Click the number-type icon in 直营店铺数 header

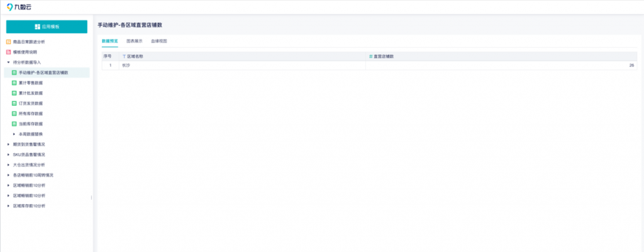coord(370,57)
